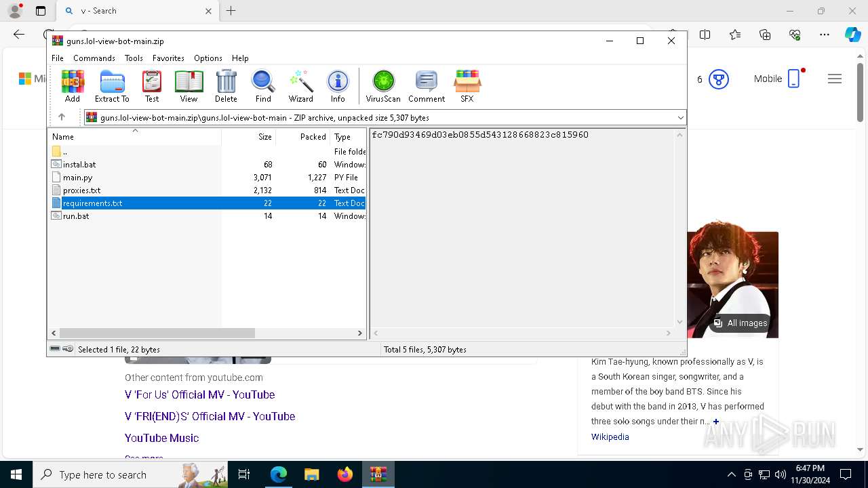Open 'V FRI(END)S Official MV' link

(210, 416)
